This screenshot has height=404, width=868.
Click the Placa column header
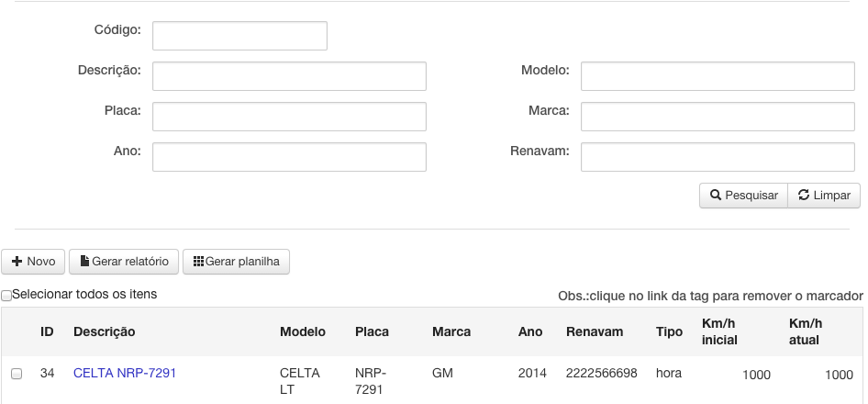(372, 331)
